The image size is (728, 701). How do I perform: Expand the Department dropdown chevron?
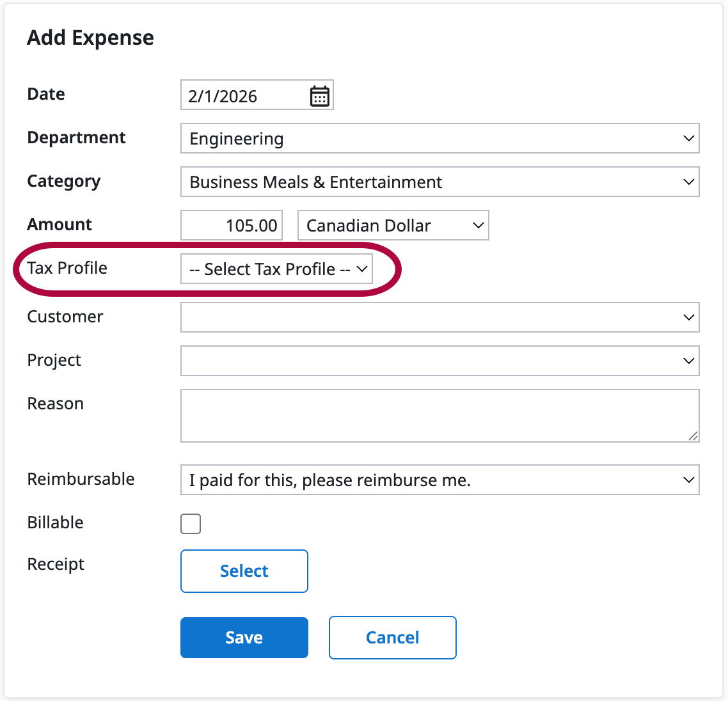[x=688, y=138]
